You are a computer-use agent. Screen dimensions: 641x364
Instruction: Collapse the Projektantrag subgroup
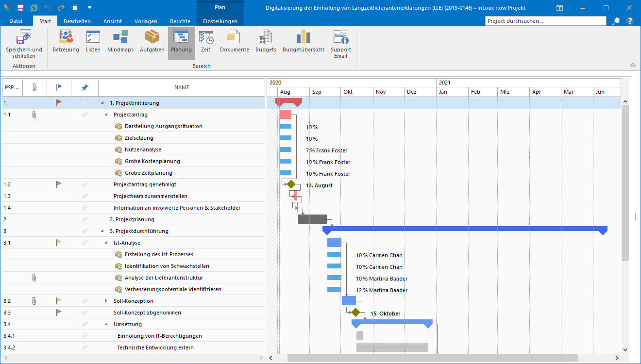point(106,115)
